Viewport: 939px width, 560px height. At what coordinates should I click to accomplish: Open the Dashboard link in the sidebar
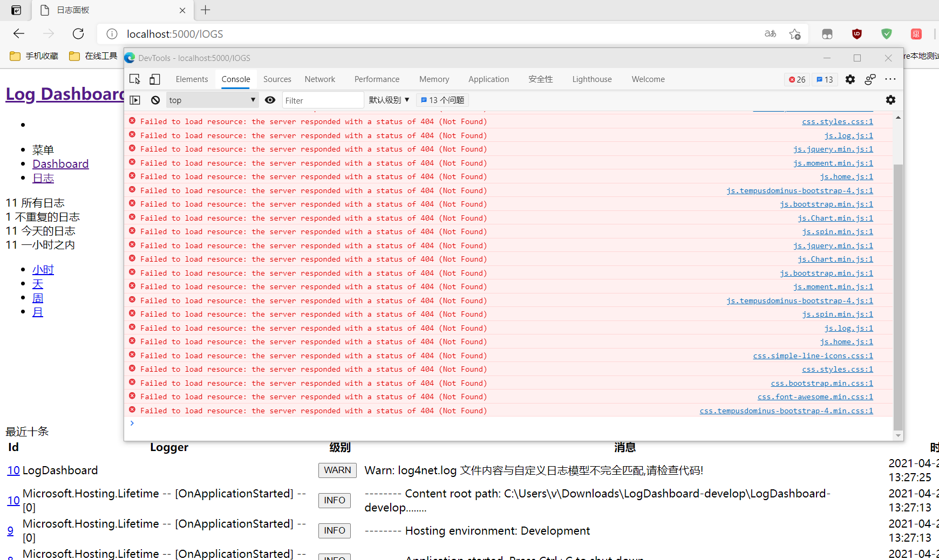click(60, 163)
